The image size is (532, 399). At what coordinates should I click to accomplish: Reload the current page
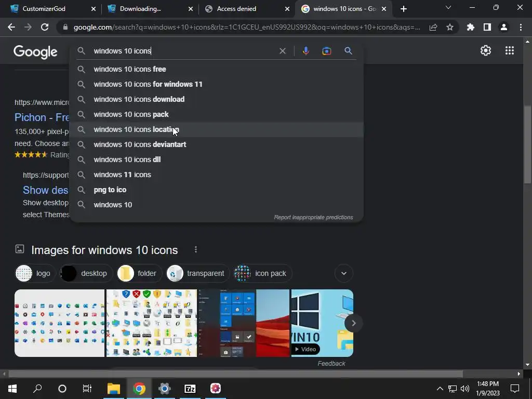click(45, 27)
